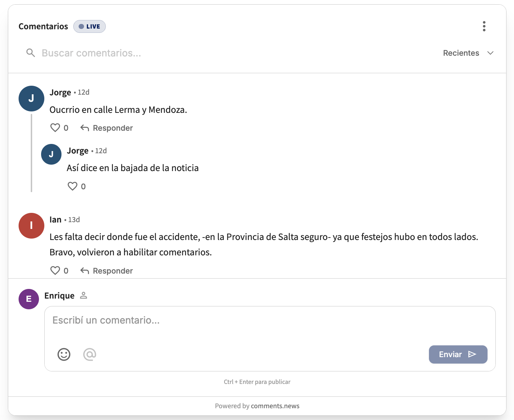Click the Jorge name on the reply
This screenshot has width=514, height=420.
pyautogui.click(x=78, y=151)
